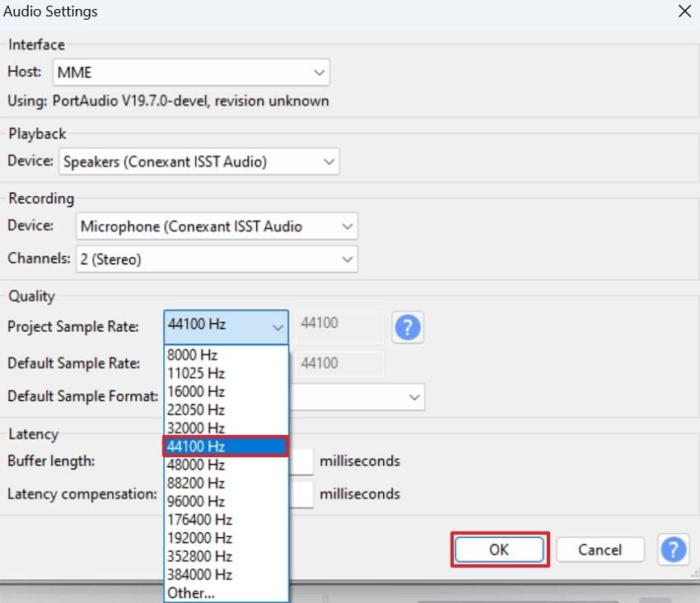
Task: Select 88200 Hz from the list
Action: pyautogui.click(x=226, y=483)
